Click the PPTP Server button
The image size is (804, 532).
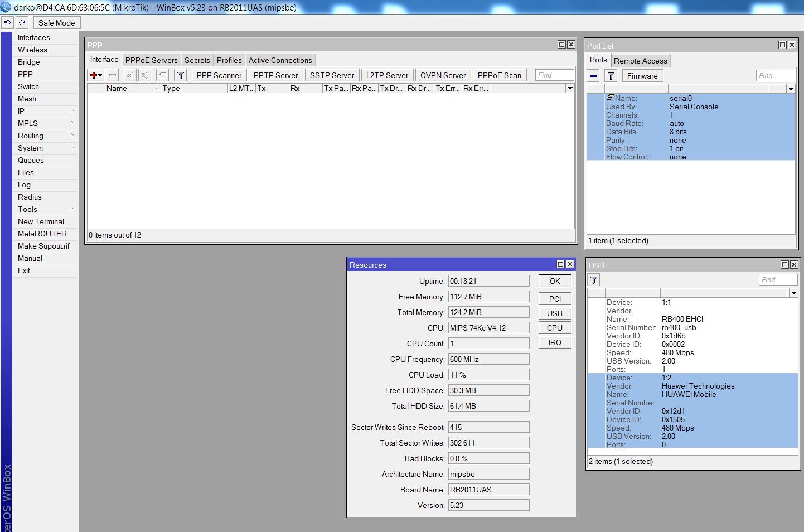pyautogui.click(x=275, y=75)
